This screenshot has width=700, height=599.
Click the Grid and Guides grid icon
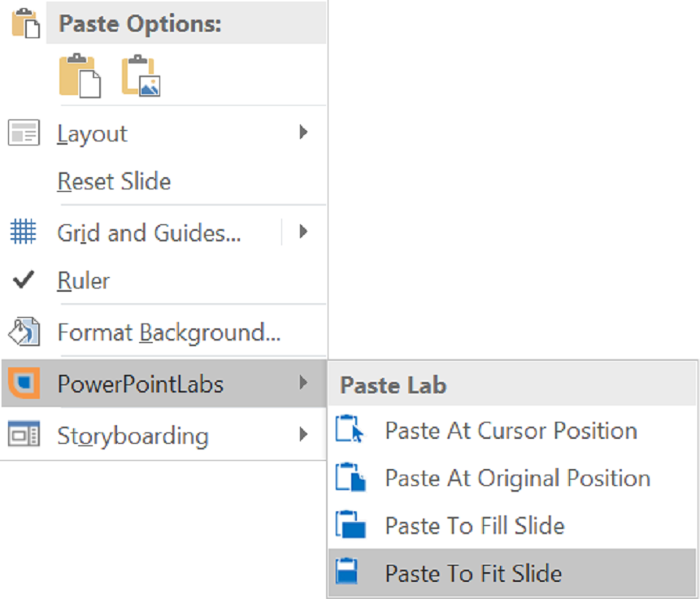coord(24,232)
